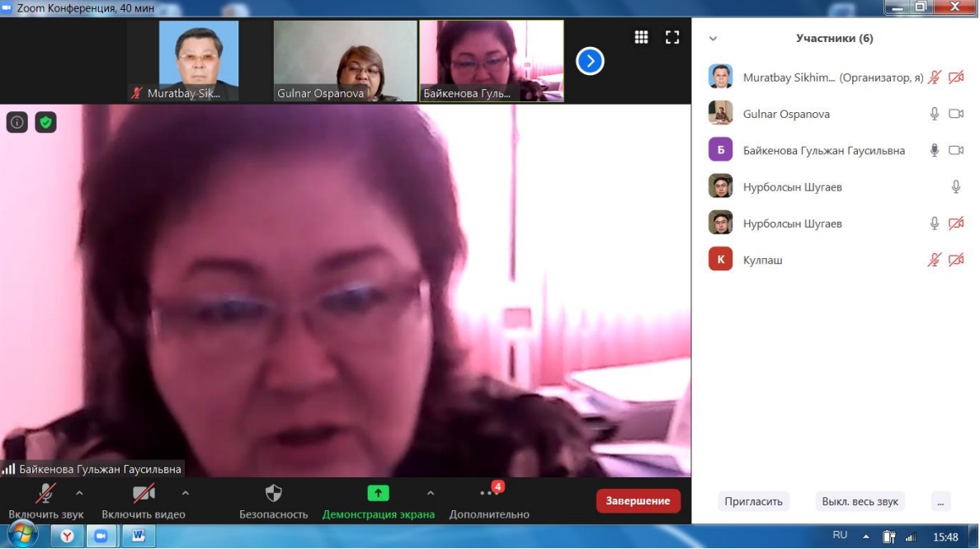Open Дополнительно more options menu

(x=489, y=494)
